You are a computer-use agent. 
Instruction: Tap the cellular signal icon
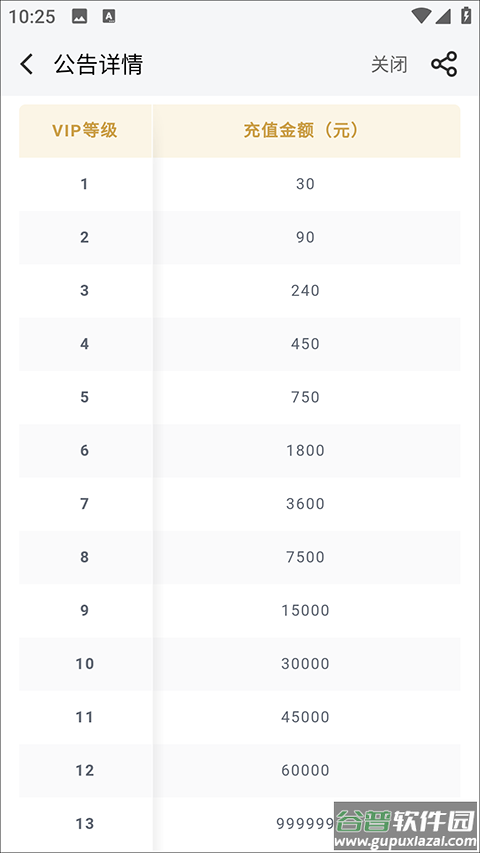[443, 16]
